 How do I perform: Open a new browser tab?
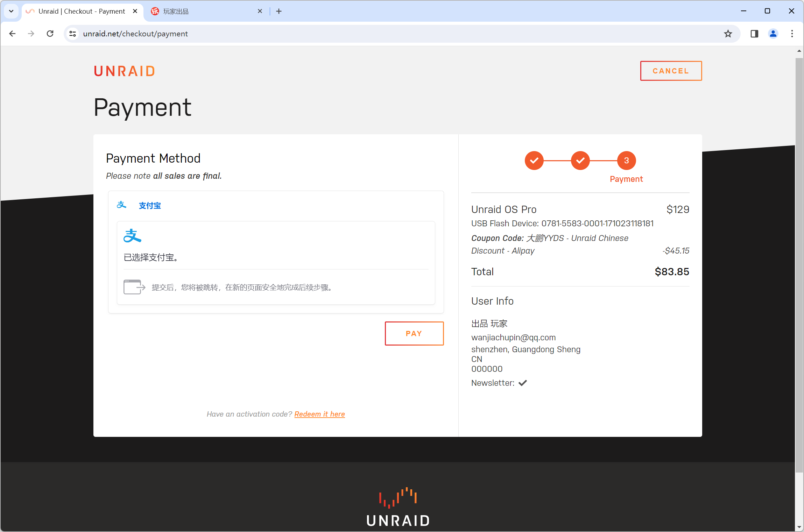pyautogui.click(x=279, y=11)
